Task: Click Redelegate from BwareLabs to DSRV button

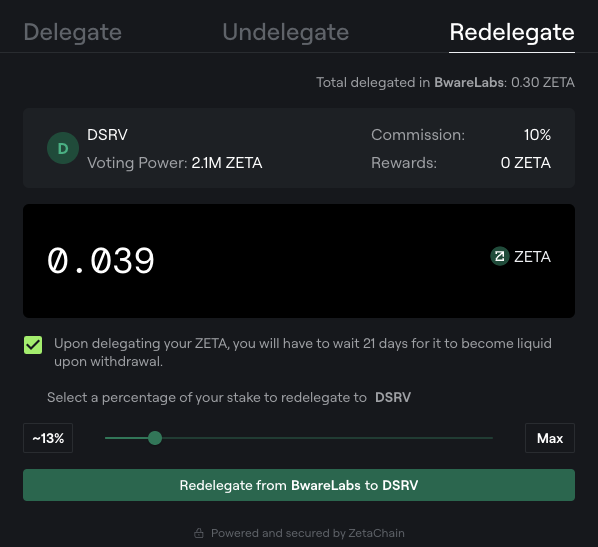Action: pos(299,485)
